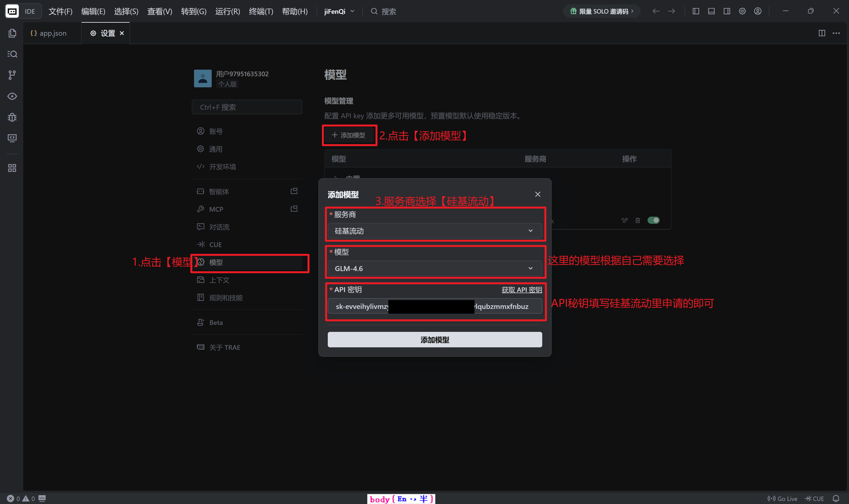
Task: Click the status bar chat icon beside warnings
Action: pos(42,498)
